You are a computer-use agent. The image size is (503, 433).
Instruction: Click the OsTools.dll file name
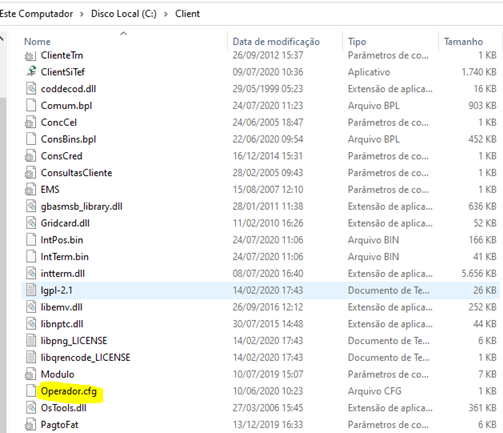[x=63, y=408]
